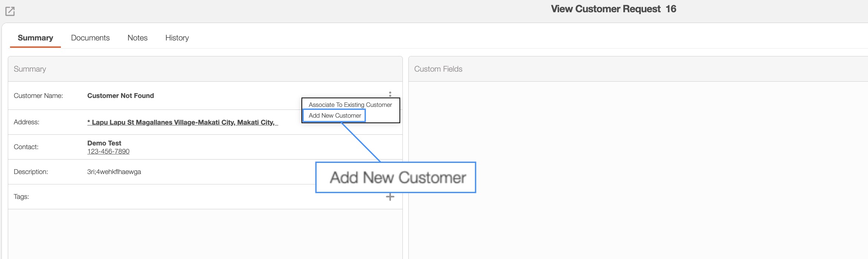
Task: Click the phone number 123-456-7890
Action: point(108,151)
